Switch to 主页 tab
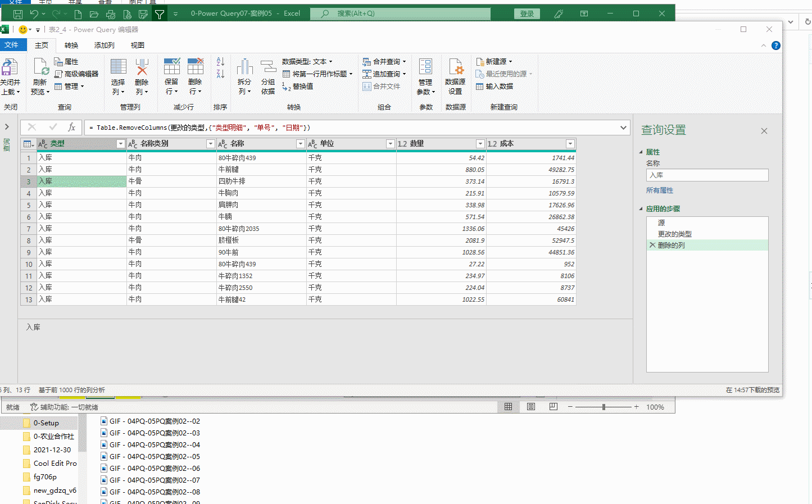The height and width of the screenshot is (504, 812). click(x=42, y=46)
